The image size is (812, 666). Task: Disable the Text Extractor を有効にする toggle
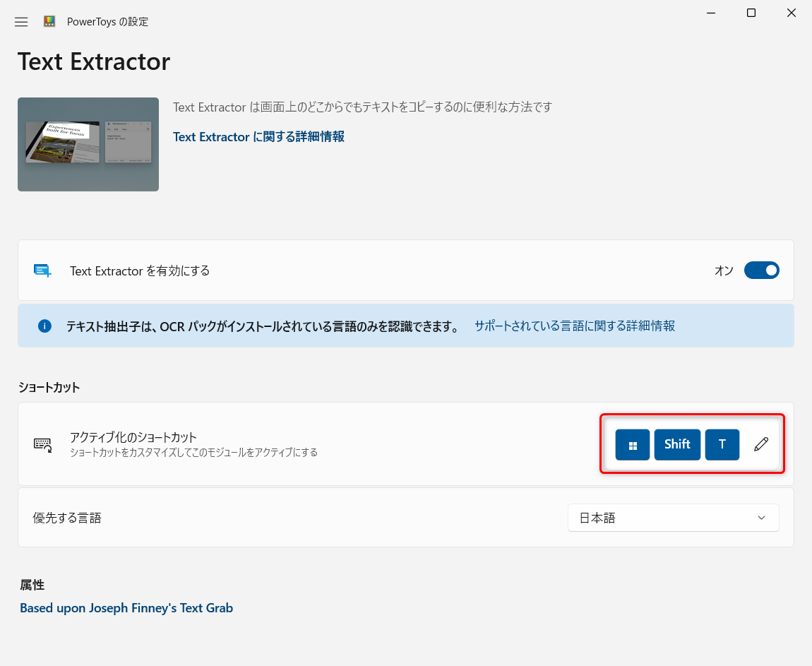click(x=761, y=270)
